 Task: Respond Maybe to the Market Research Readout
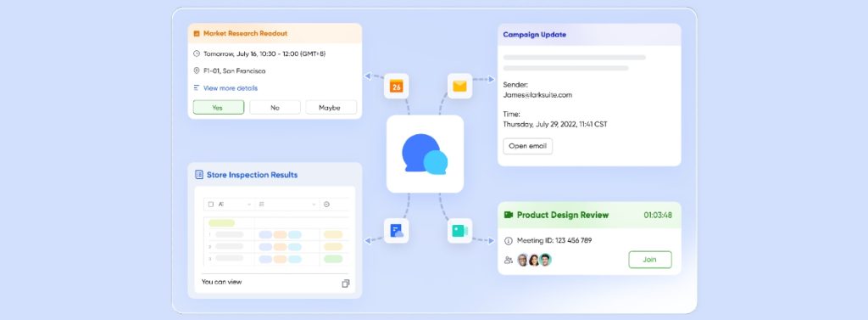[331, 108]
